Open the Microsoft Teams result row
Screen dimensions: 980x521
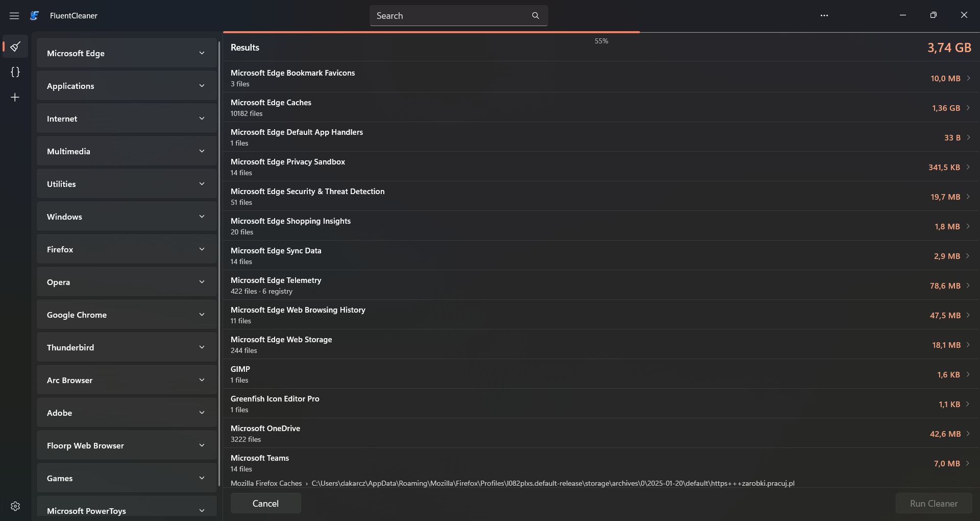[601, 463]
